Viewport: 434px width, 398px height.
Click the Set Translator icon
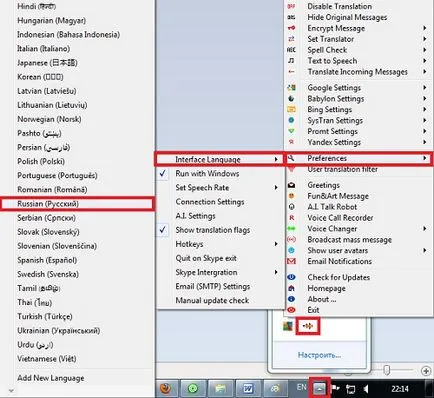click(291, 39)
